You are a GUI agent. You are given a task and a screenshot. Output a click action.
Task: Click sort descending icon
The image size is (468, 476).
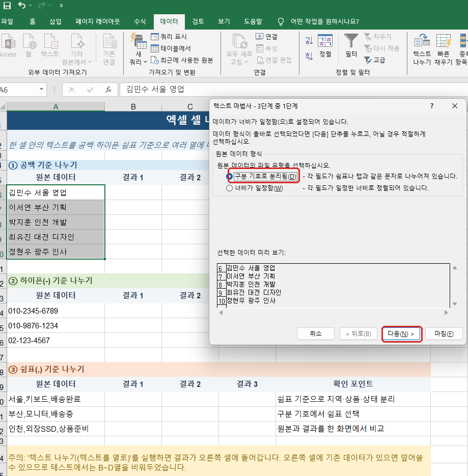point(309,56)
